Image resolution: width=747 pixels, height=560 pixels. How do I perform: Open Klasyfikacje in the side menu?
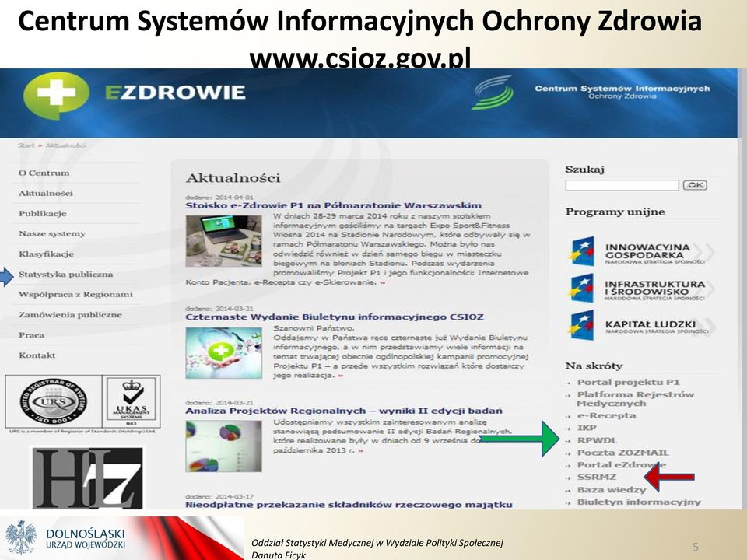click(46, 254)
